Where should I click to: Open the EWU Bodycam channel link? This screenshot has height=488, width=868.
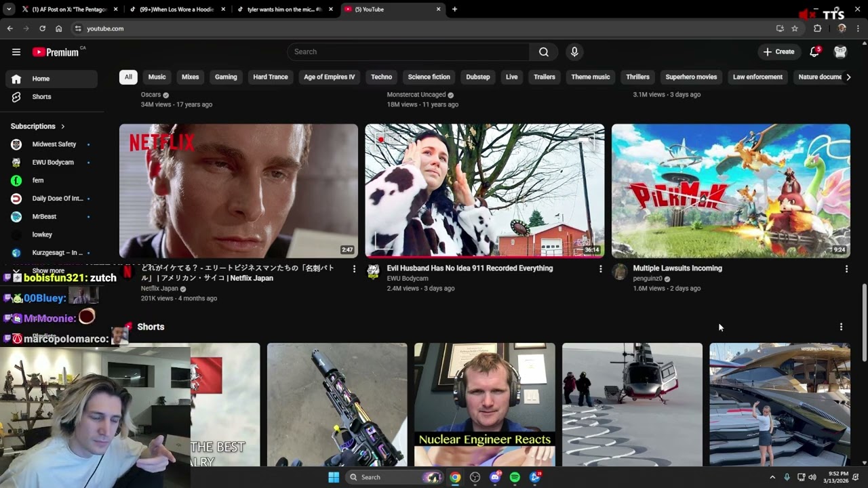pos(408,279)
